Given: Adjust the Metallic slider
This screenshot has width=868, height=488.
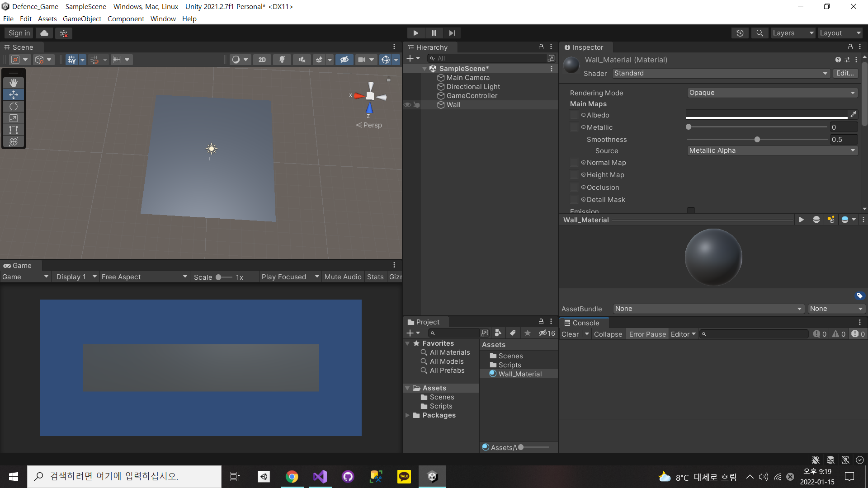Looking at the screenshot, I should click(757, 127).
